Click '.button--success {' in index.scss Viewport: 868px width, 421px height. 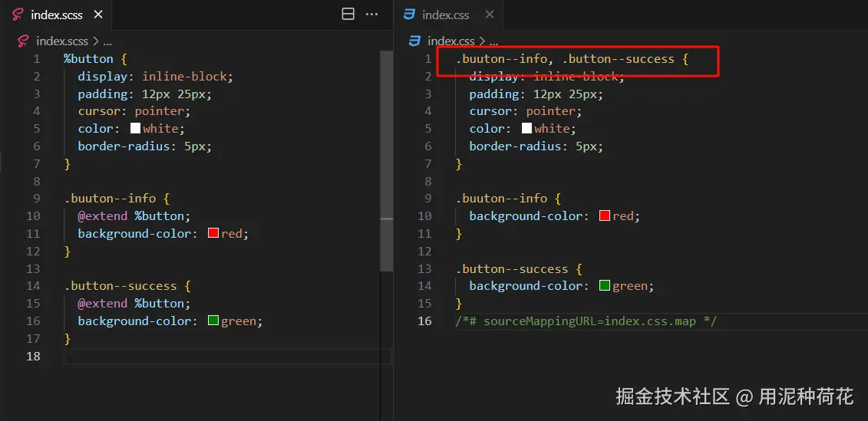coord(128,285)
